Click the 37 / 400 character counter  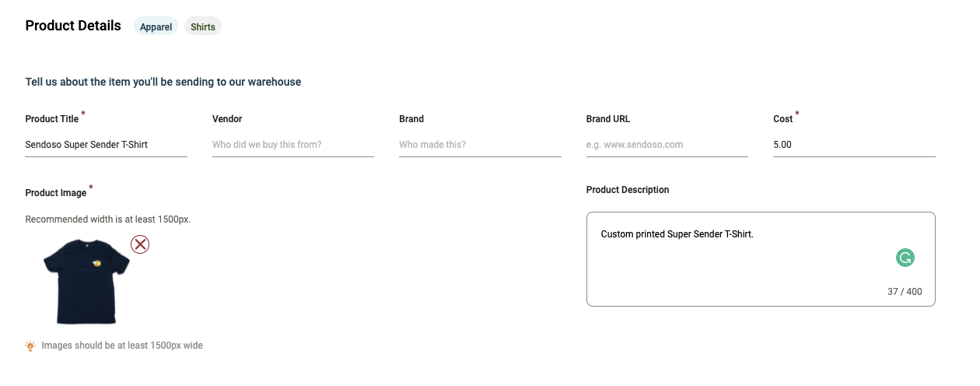tap(905, 292)
